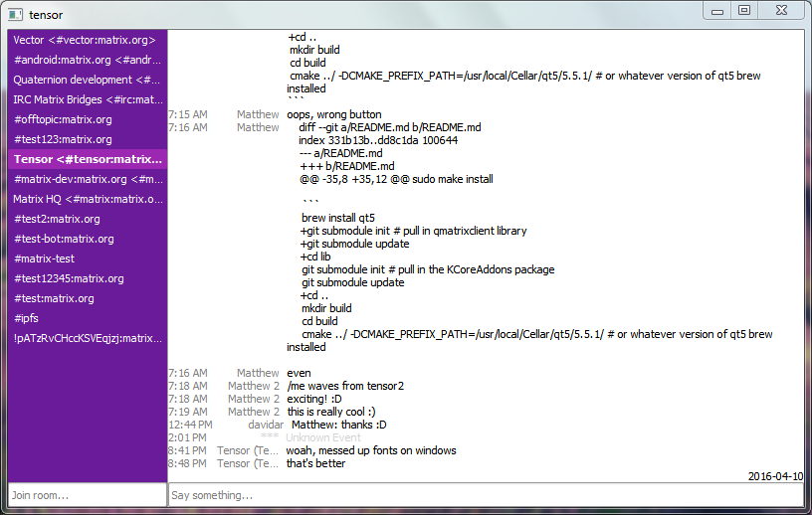Focus the Say something message field
Screen dimensions: 812x515
[487, 495]
